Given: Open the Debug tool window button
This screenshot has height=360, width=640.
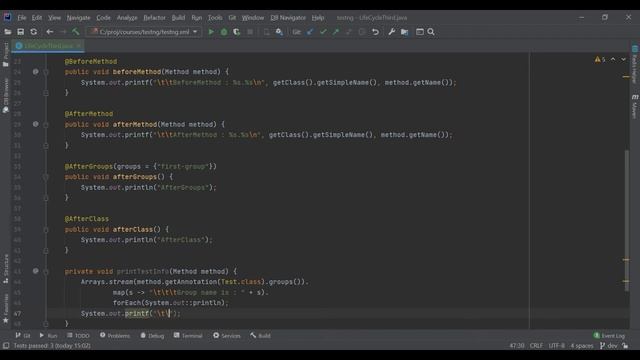Looking at the screenshot, I should click(152, 336).
